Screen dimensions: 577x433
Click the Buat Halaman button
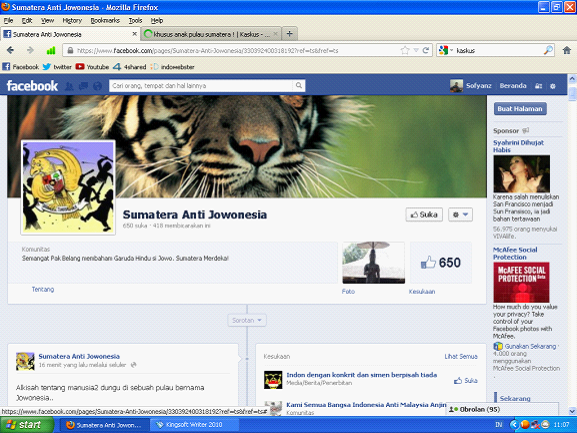(520, 109)
